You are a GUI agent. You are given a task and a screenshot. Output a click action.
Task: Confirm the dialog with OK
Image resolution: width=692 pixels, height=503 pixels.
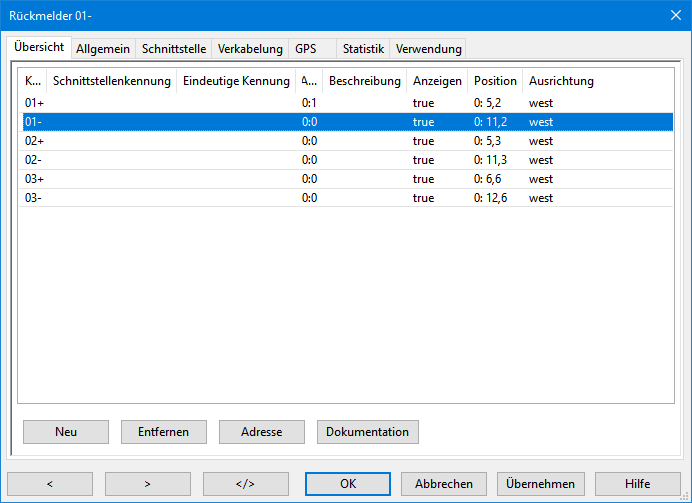[x=347, y=484]
